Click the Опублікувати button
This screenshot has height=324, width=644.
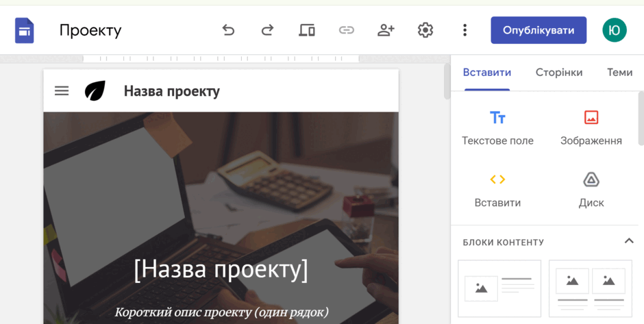[538, 30]
